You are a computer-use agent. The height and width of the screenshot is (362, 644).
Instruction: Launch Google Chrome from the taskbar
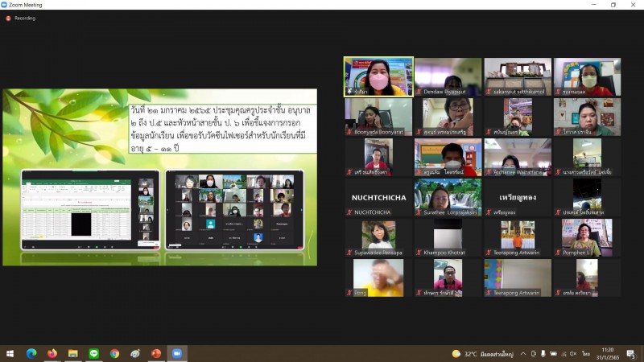tap(114, 353)
